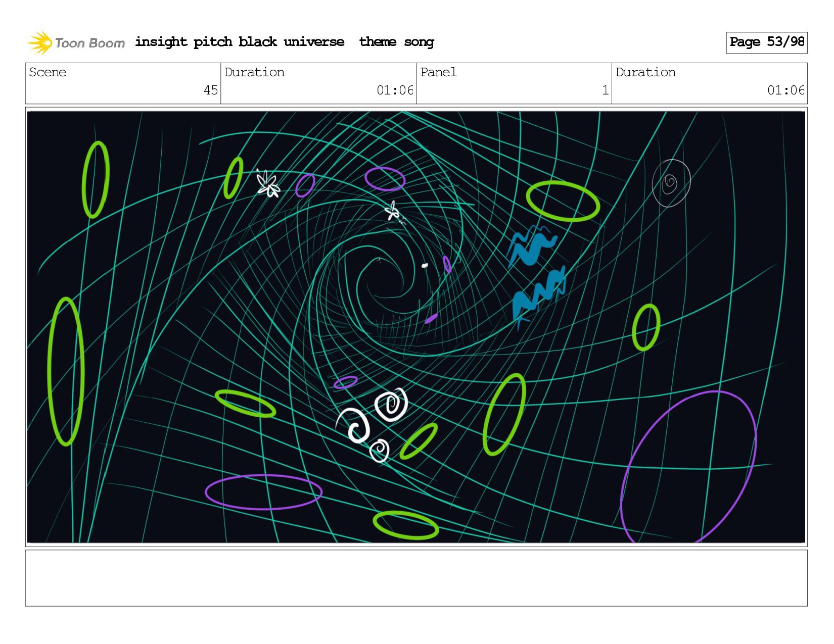
Task: Click the 'Panel' header label
Action: tap(438, 72)
